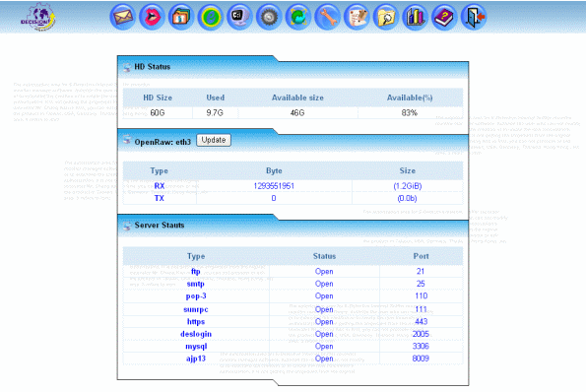The height and width of the screenshot is (392, 586).
Task: Click the Open status in ftp row
Action: pos(324,272)
